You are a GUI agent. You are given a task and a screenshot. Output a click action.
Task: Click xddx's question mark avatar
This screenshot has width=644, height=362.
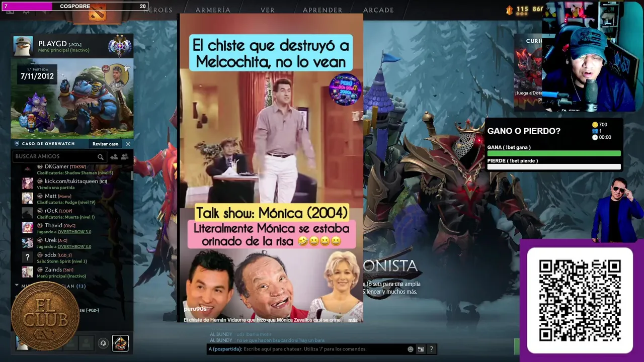click(x=27, y=257)
